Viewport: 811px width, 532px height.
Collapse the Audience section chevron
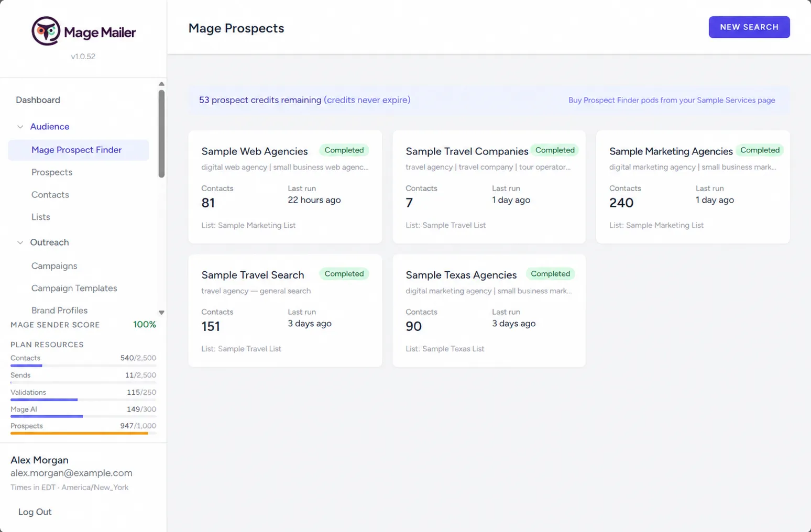coord(20,127)
